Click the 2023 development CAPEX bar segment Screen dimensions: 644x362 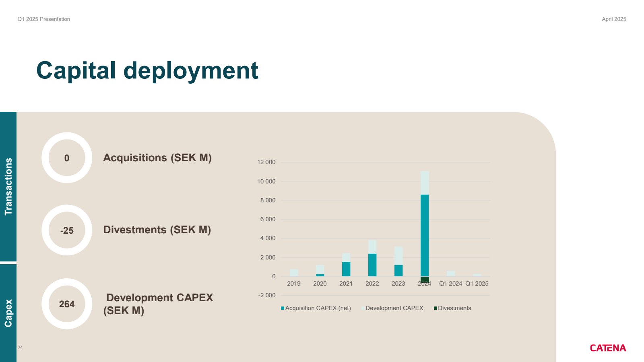(x=398, y=256)
